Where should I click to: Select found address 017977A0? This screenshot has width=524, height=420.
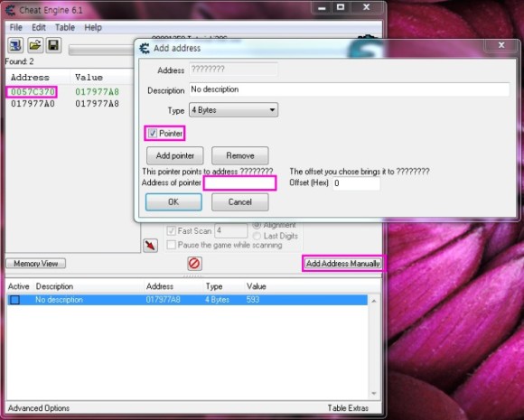click(x=33, y=104)
